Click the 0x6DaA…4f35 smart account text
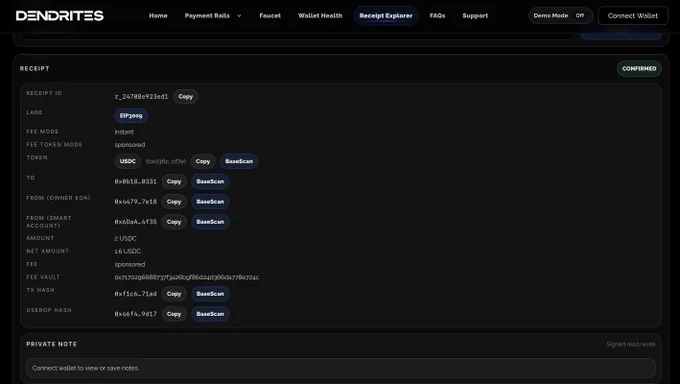 tap(136, 222)
